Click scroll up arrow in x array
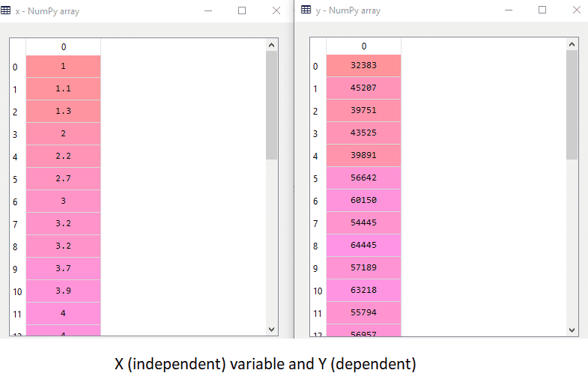Viewport: 588px width, 385px height. coord(271,46)
